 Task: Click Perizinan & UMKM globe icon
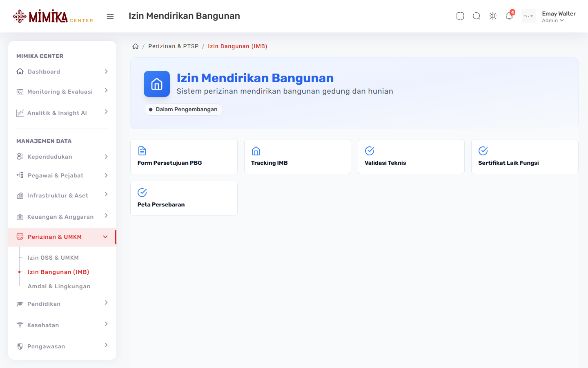[x=20, y=237]
